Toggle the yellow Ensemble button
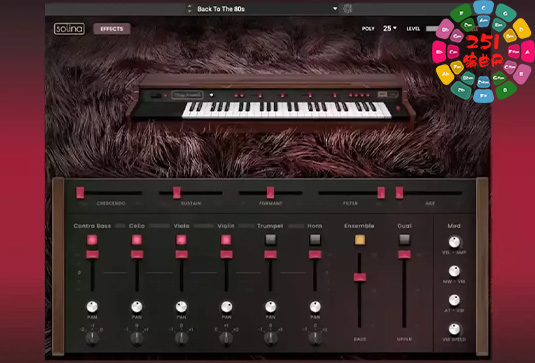Screen dimensions: 535x363 point(360,239)
